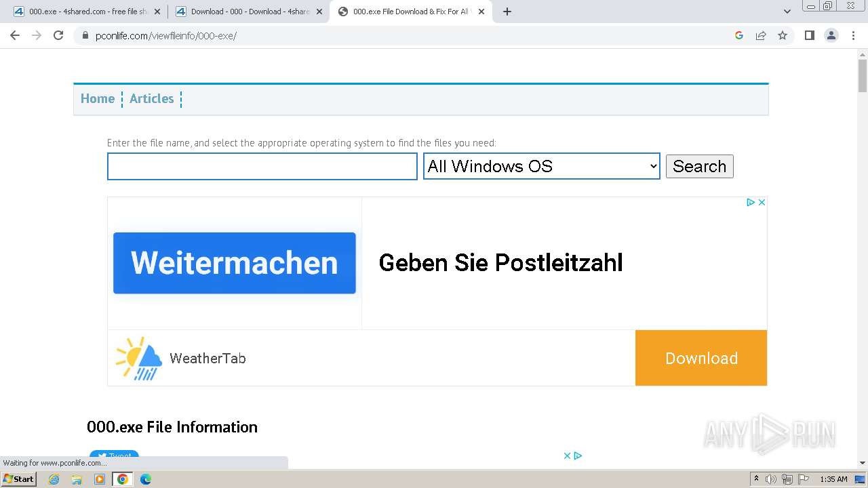This screenshot has height=488, width=868.
Task: Click the padlock site info icon
Action: point(85,35)
